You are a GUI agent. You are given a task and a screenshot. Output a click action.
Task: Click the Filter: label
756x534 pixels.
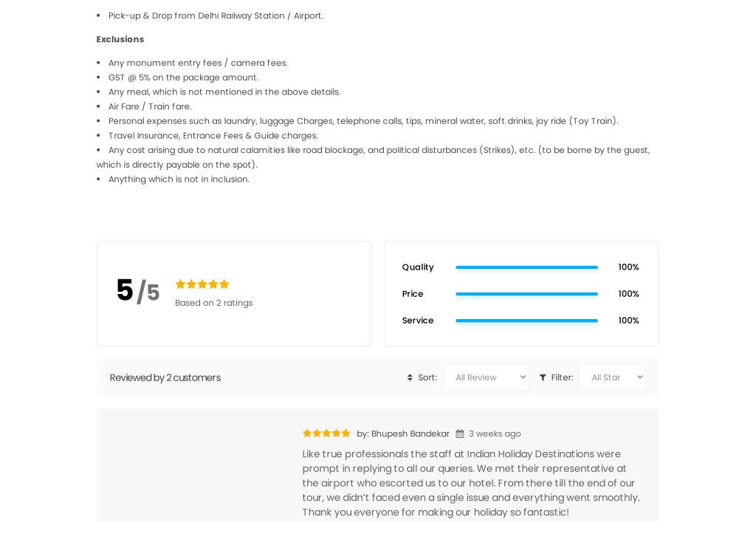point(562,377)
